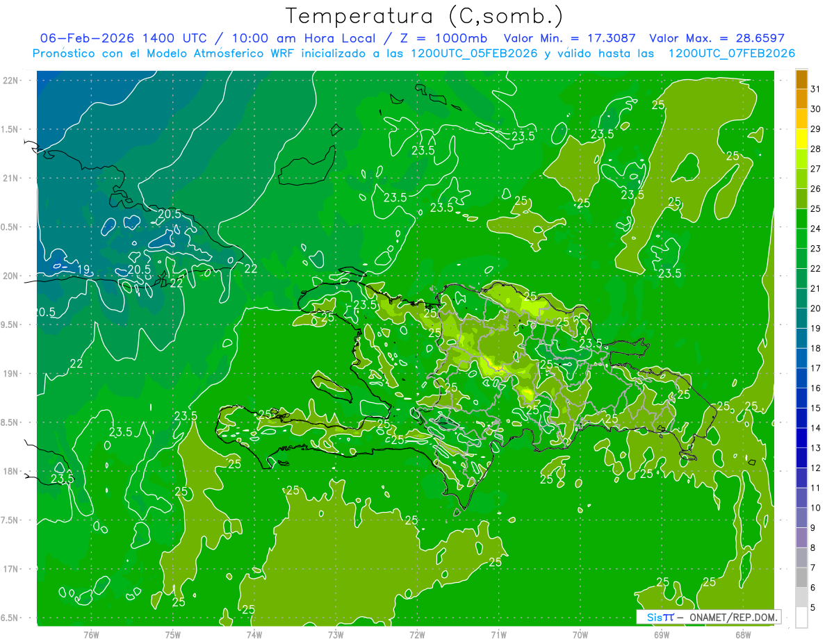Click the "20N" latitude label
The width and height of the screenshot is (834, 644).
tap(10, 276)
